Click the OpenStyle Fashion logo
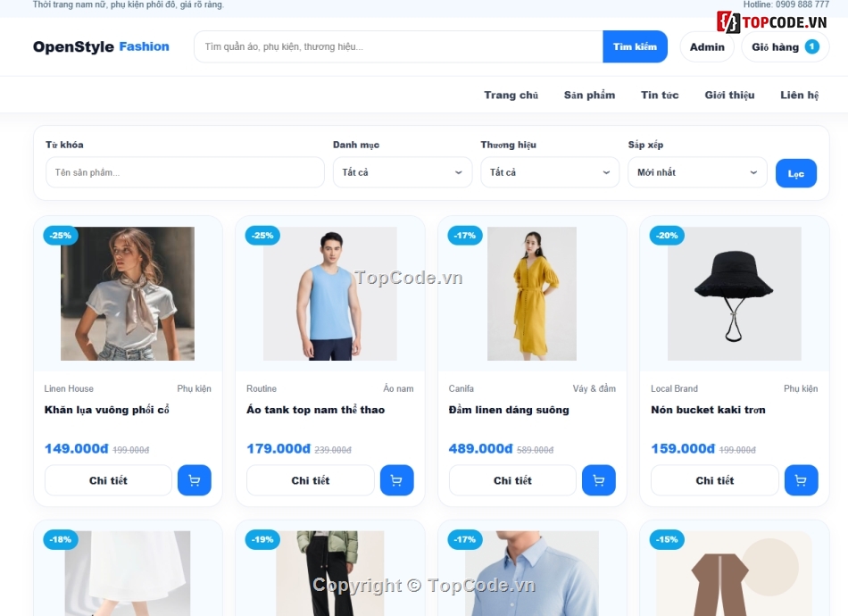The height and width of the screenshot is (616, 848). tap(101, 46)
